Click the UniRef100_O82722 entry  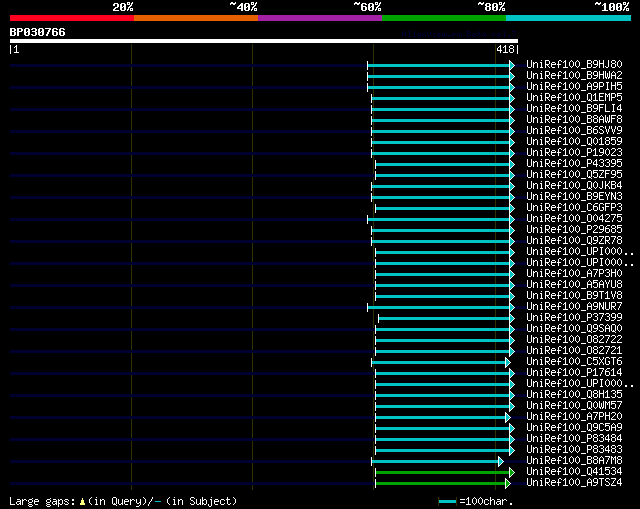pos(574,340)
